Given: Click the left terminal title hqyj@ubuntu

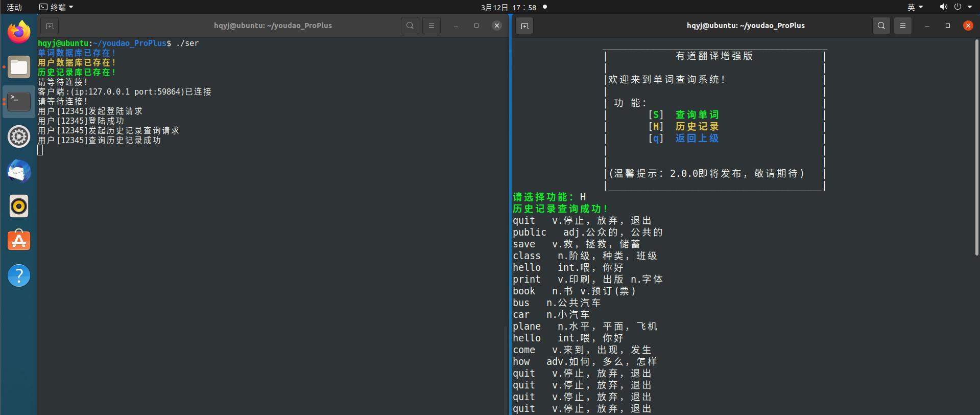Looking at the screenshot, I should click(273, 26).
